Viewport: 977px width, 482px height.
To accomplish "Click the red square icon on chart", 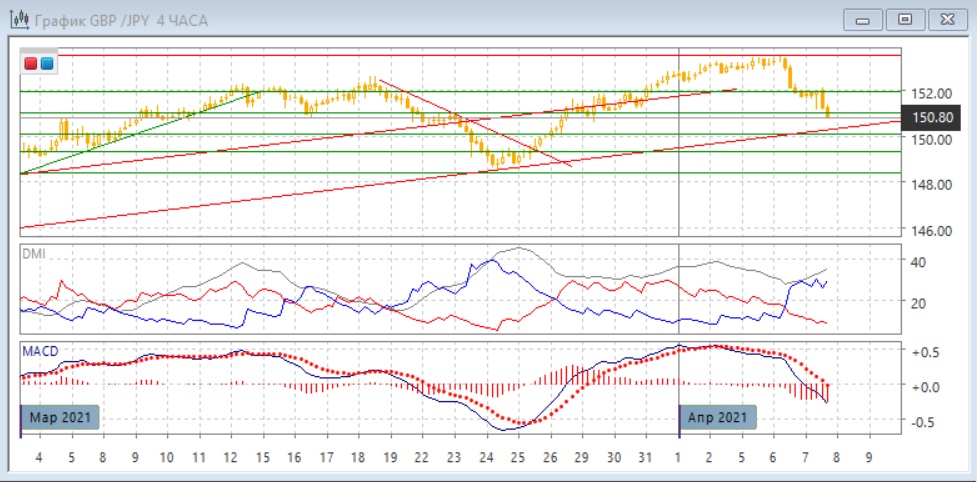I will (x=31, y=64).
